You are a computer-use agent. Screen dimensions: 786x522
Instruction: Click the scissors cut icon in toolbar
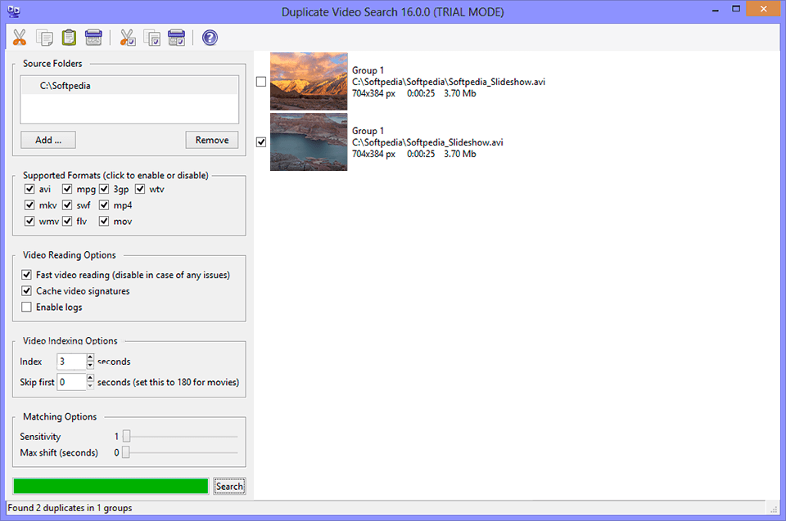tap(19, 38)
